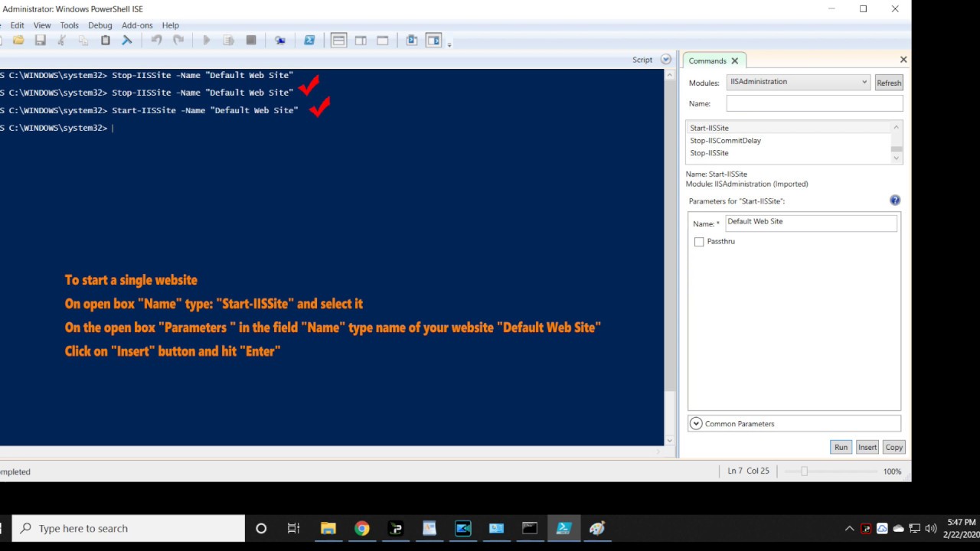The height and width of the screenshot is (551, 980).
Task: Select Start-IISSite in command list
Action: tap(788, 128)
